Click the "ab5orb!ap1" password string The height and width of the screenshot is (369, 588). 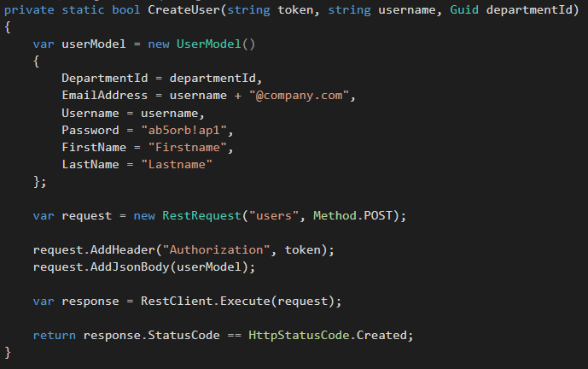point(184,130)
